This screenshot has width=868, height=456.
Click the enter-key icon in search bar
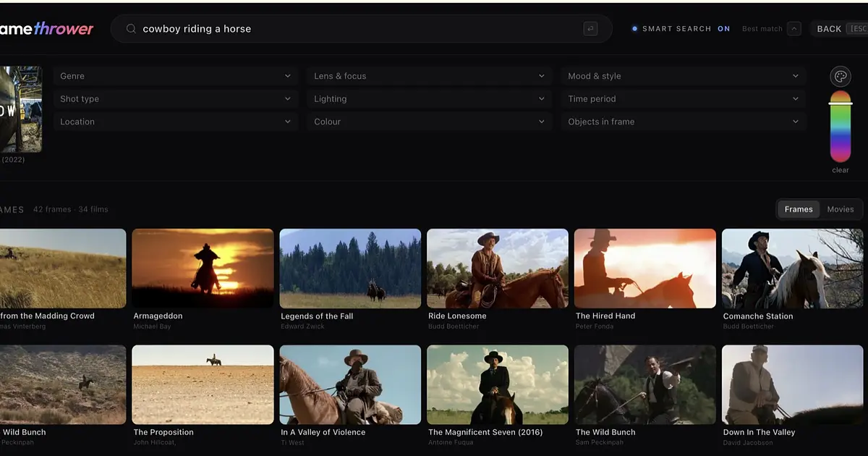(591, 29)
